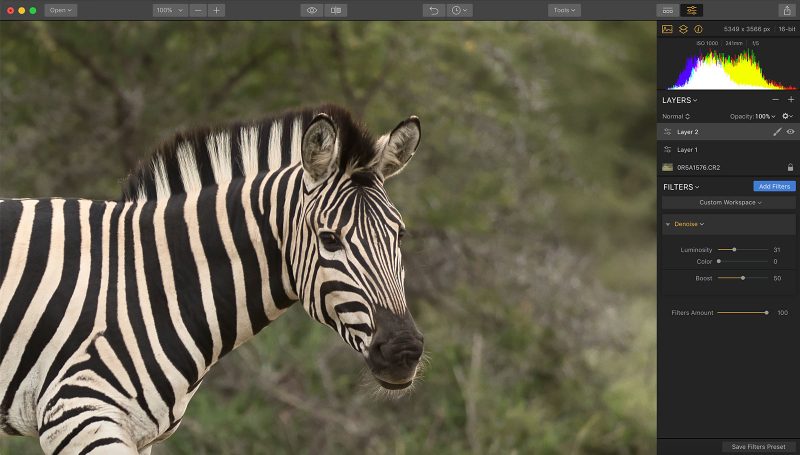Screen dimensions: 800x455
Task: Open the Opacity 100% dropdown
Action: [753, 116]
